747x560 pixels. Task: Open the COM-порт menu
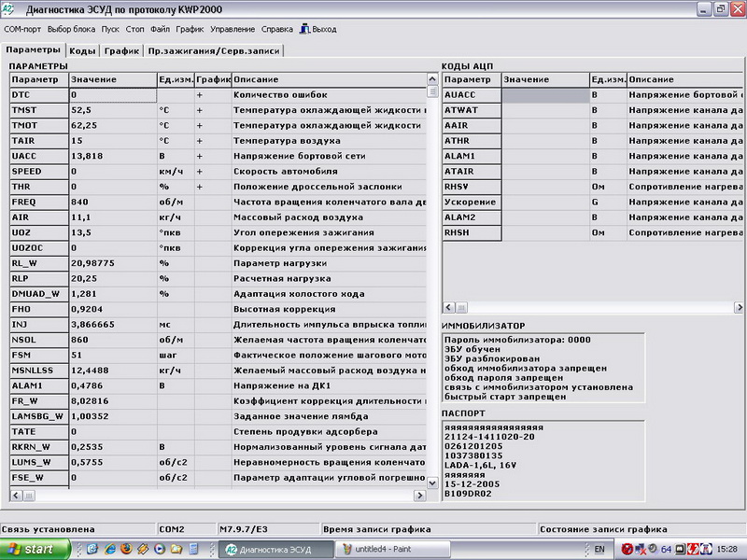(x=22, y=29)
